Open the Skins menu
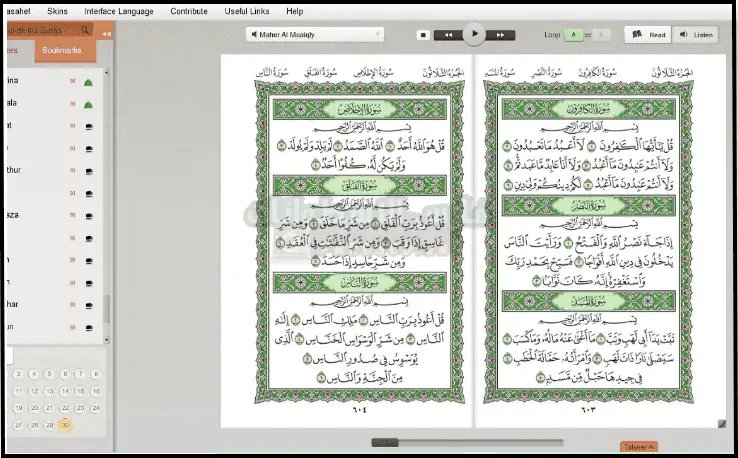 pyautogui.click(x=58, y=11)
